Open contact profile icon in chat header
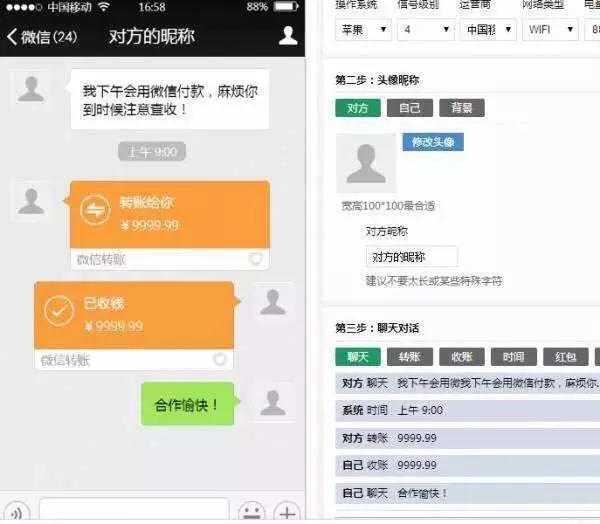This screenshot has height=524, width=600. tap(288, 36)
